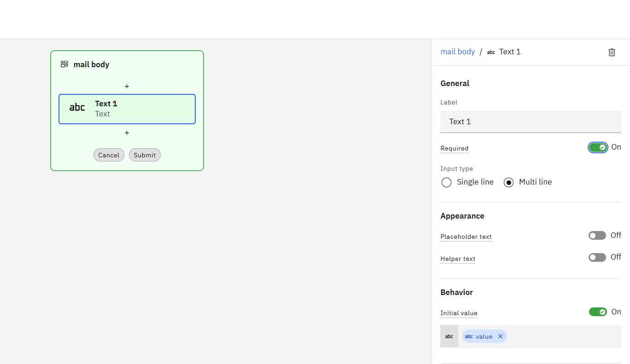Select Single line input type
This screenshot has width=630, height=364.
[x=446, y=182]
